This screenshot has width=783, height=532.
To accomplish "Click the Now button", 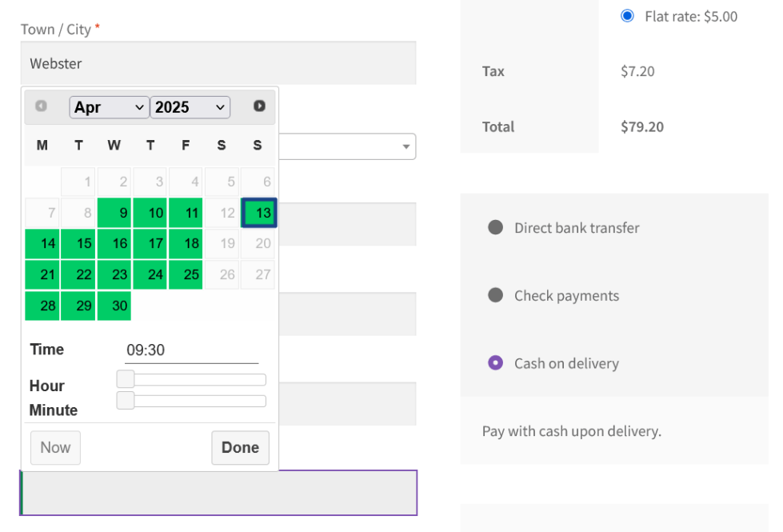I will (x=55, y=447).
